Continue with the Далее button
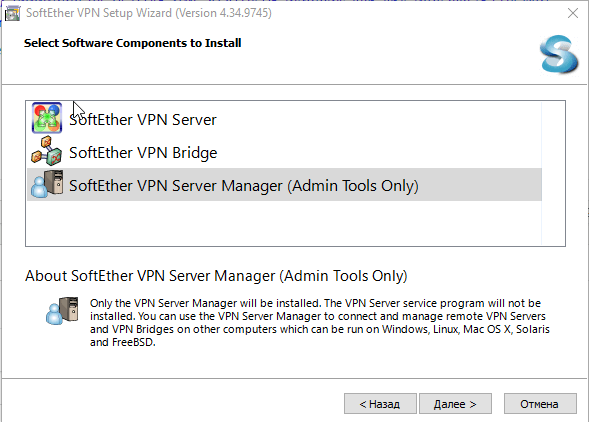 (x=455, y=404)
